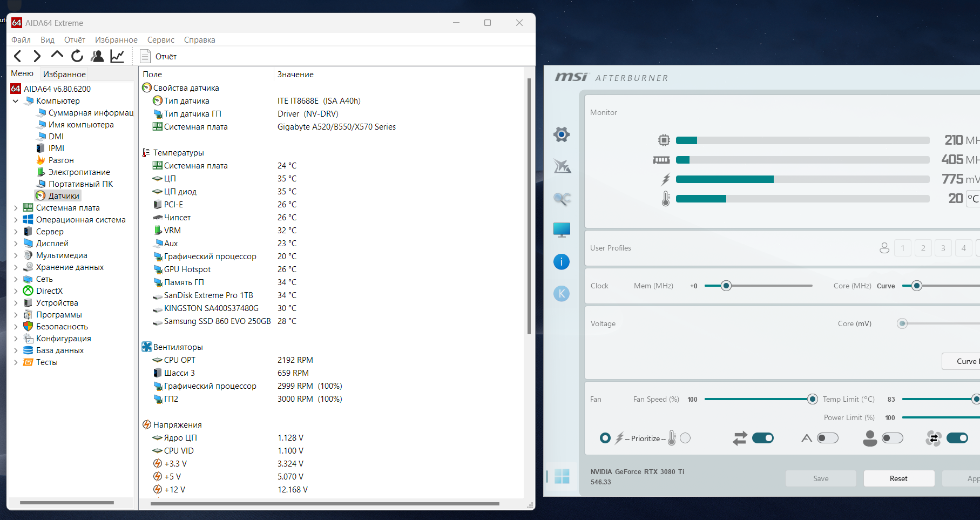Adjust the Mem (MHz) clock slider handle
980x520 pixels.
pos(726,286)
